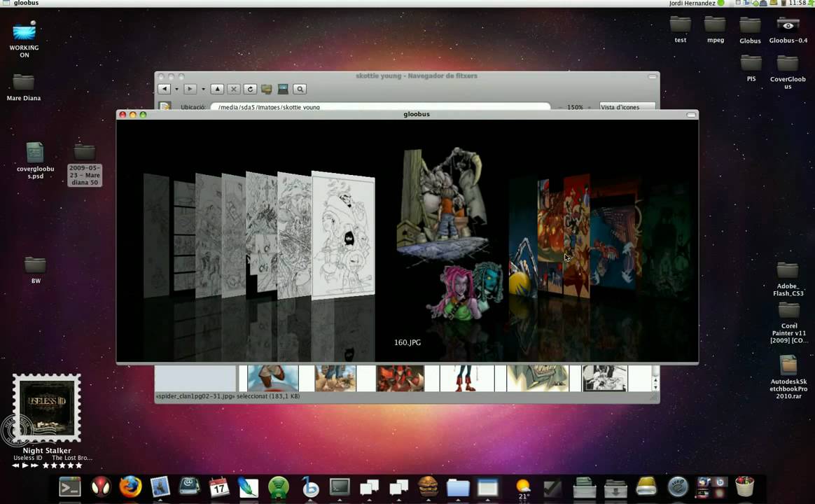The width and height of the screenshot is (815, 504).
Task: Launch Terminal from the dock
Action: click(69, 487)
